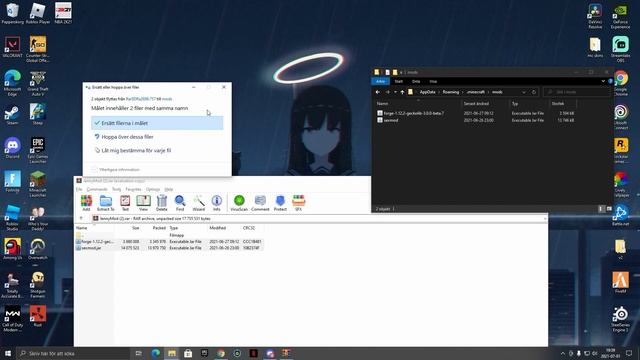This screenshot has height=360, width=640.
Task: Click the SFX icon in WinRAR
Action: pos(298,202)
